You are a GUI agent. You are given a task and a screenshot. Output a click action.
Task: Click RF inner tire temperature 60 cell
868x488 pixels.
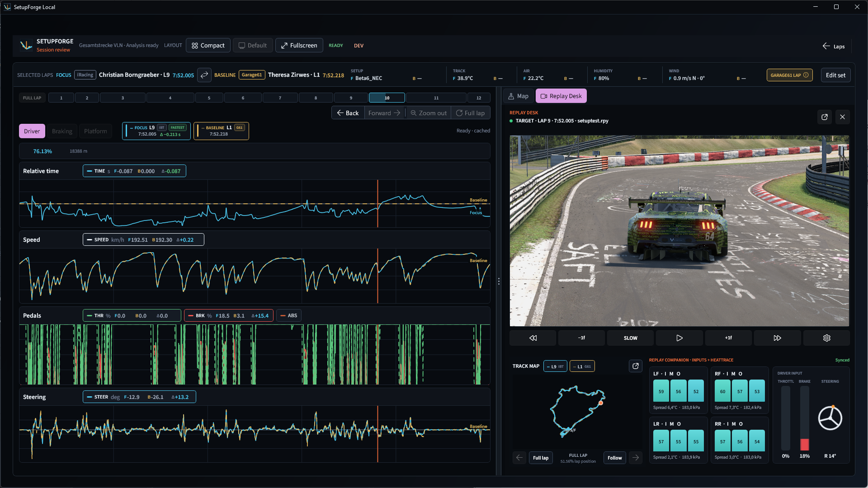(x=722, y=391)
